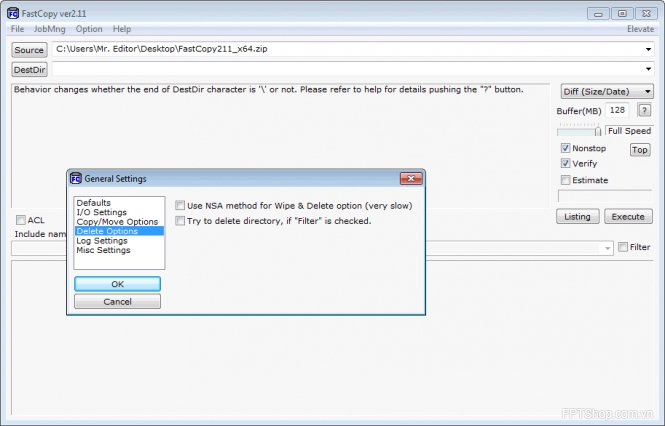The height and width of the screenshot is (426, 665).
Task: Expand the Include filter dropdown arrow
Action: pos(607,248)
